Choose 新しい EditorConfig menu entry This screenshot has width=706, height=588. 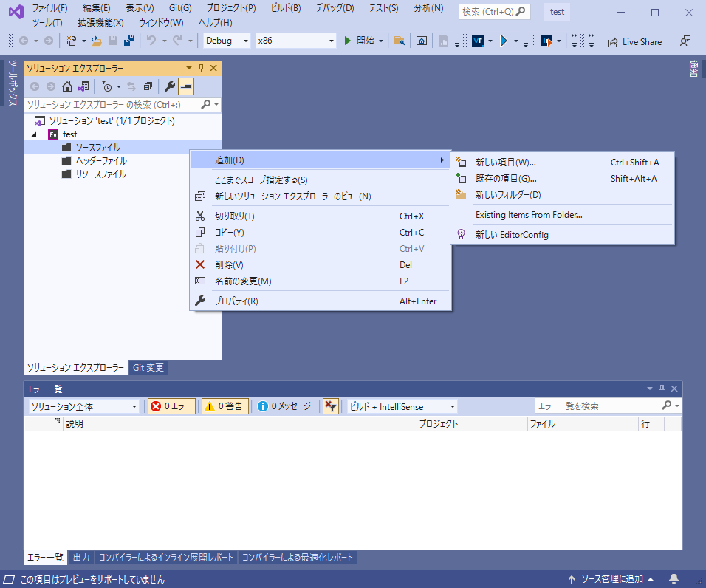[562, 235]
